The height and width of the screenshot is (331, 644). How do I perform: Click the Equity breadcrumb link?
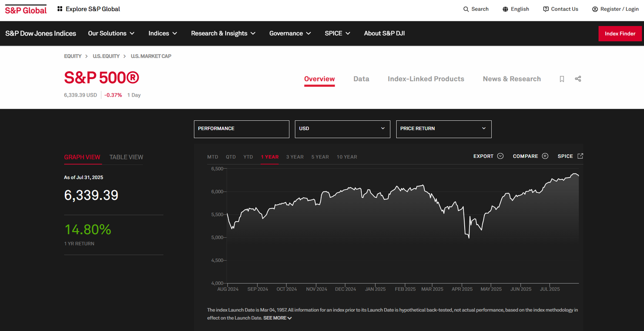pyautogui.click(x=73, y=56)
